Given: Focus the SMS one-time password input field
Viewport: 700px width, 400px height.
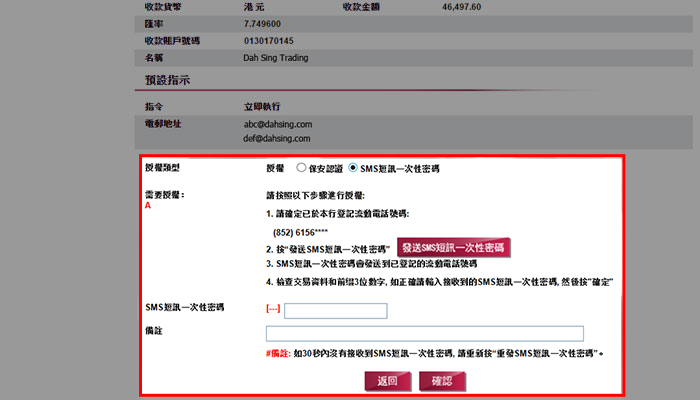Looking at the screenshot, I should [x=336, y=311].
